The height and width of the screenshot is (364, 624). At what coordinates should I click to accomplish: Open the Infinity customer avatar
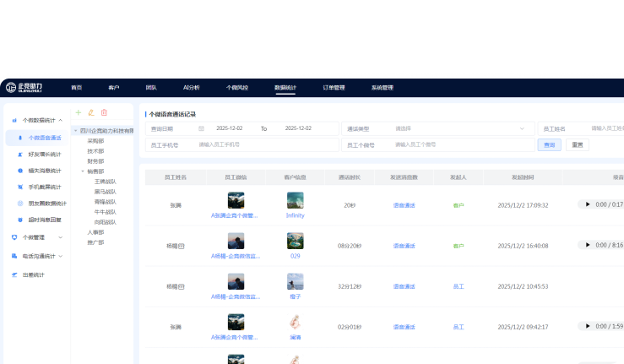[295, 200]
